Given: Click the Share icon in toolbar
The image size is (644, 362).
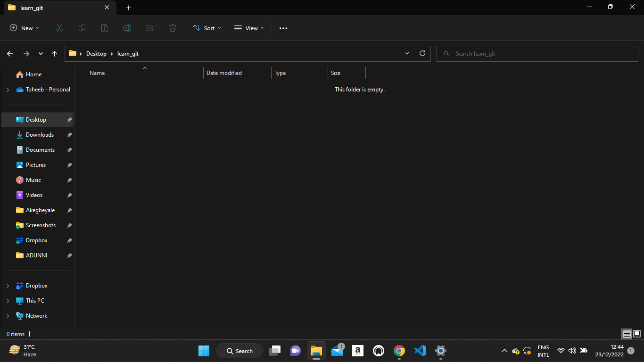Looking at the screenshot, I should (150, 28).
